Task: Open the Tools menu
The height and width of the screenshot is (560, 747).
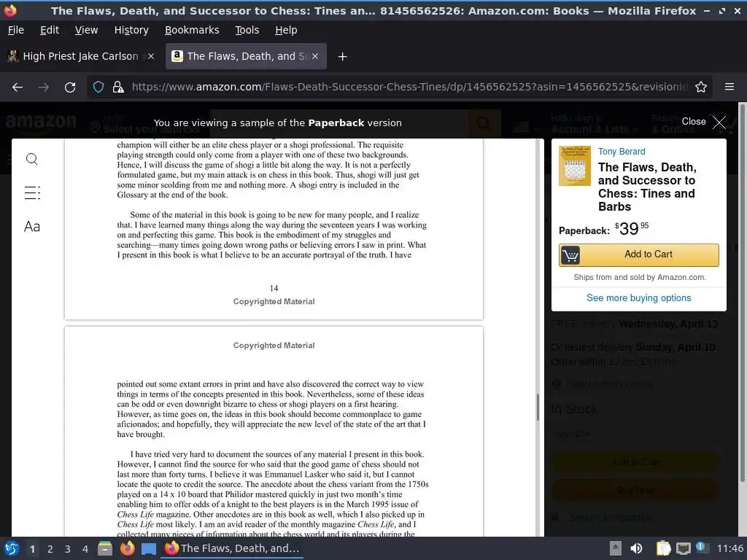Action: click(x=247, y=30)
